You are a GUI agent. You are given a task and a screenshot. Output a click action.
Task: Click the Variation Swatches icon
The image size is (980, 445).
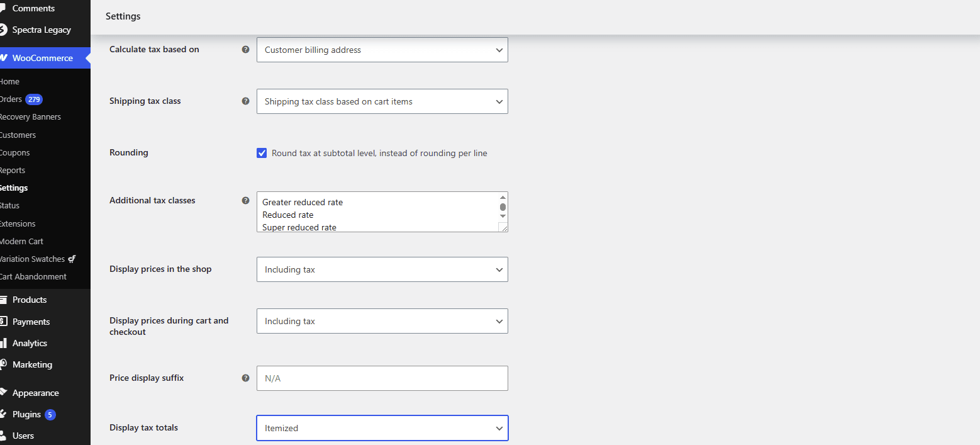pyautogui.click(x=72, y=259)
